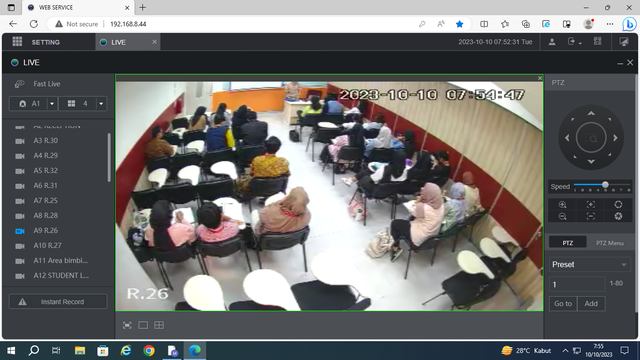The image size is (640, 360).
Task: Open Windows Start menu
Action: pos(11,351)
